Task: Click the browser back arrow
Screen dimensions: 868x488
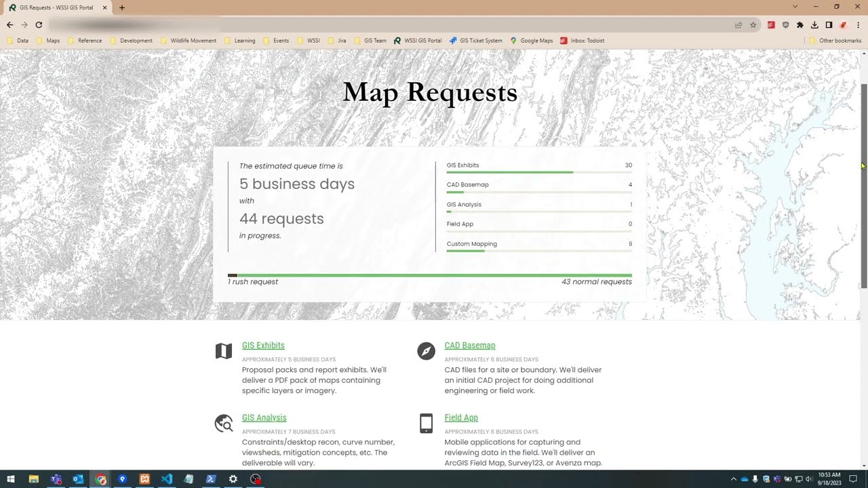Action: (9, 25)
